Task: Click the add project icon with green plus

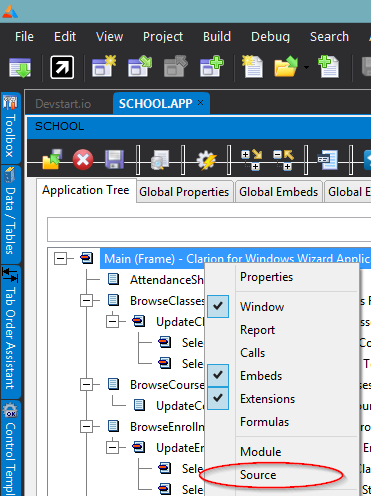Action: pos(212,66)
